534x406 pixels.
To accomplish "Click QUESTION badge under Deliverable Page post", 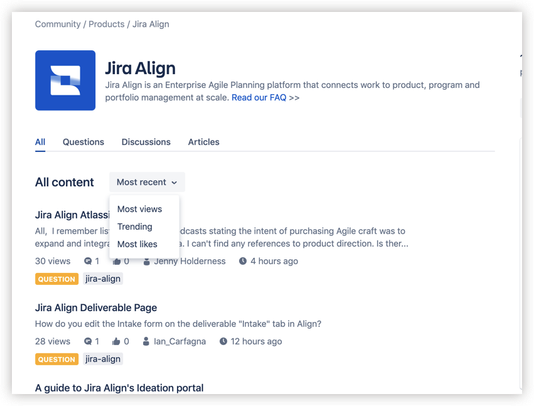I will tap(57, 359).
